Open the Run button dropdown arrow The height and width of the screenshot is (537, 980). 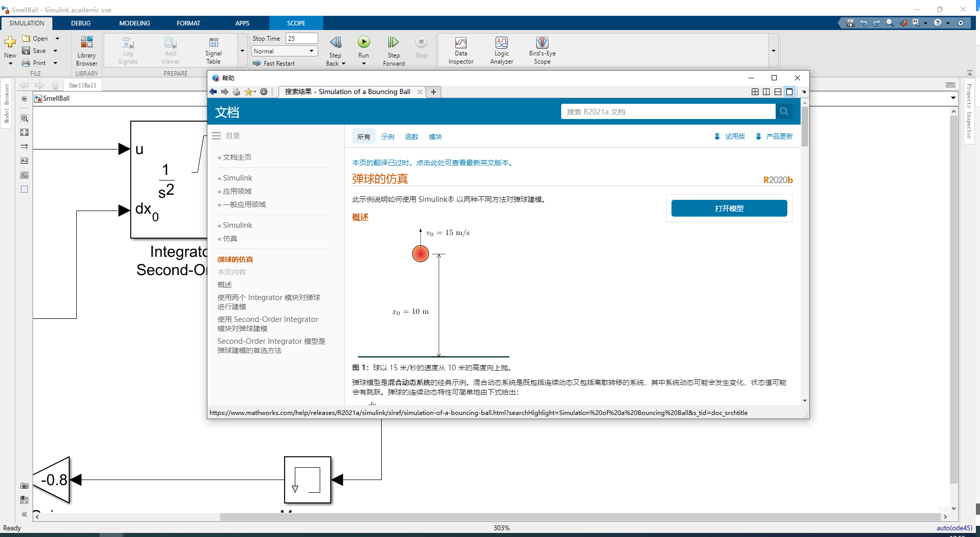coord(363,64)
